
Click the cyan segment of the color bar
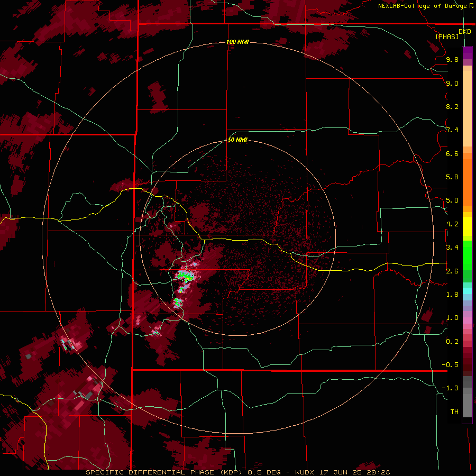tap(467, 291)
